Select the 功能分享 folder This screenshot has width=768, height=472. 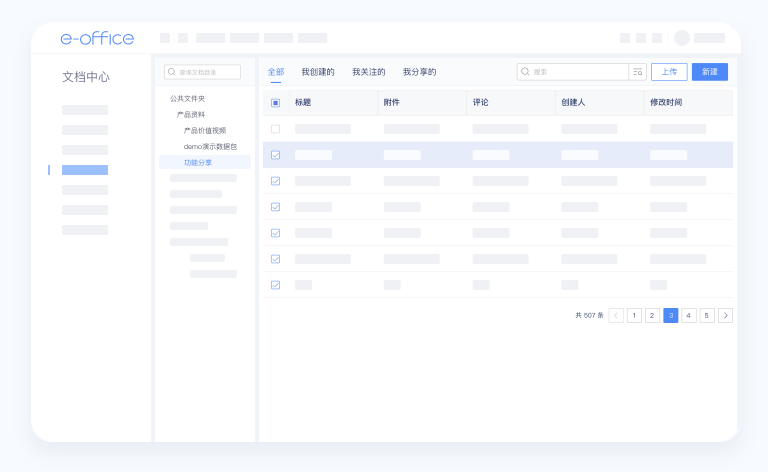click(x=198, y=162)
